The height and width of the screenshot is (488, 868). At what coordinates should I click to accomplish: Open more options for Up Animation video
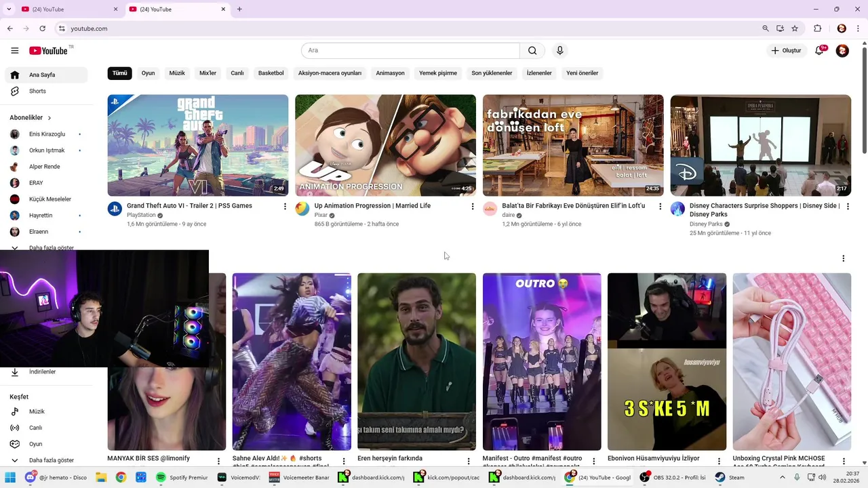tap(473, 206)
